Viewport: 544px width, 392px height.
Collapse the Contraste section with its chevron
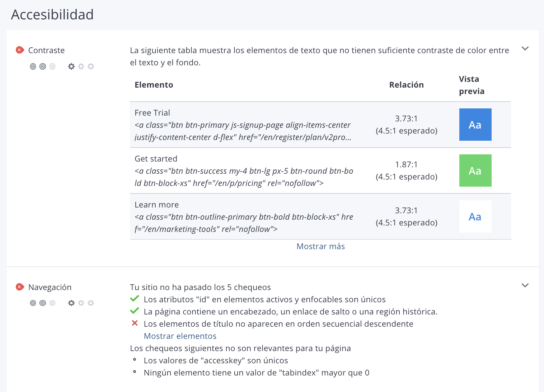pyautogui.click(x=525, y=48)
